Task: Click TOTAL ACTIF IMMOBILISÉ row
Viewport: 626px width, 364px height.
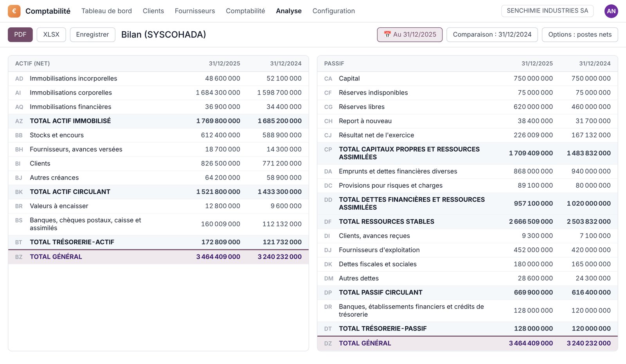Action: 158,121
